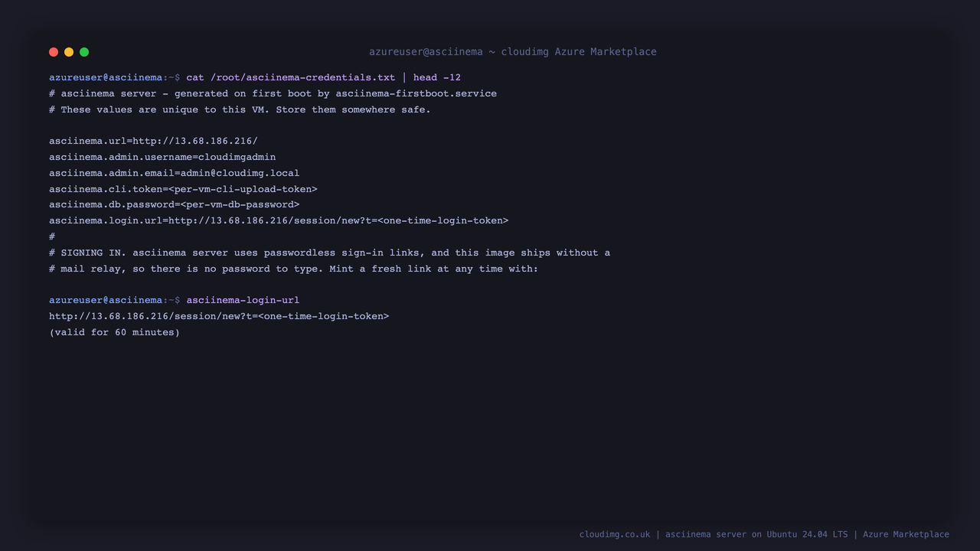The image size is (980, 551).
Task: Click the 'cat /root/asciinema-credentials.txt | head -12' command
Action: pos(323,77)
